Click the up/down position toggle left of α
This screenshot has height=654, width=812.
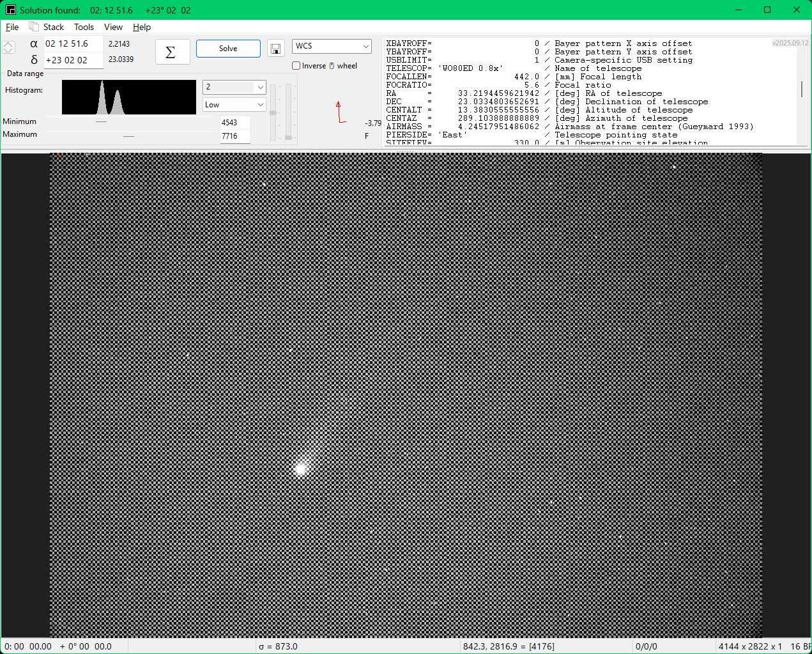[8, 48]
